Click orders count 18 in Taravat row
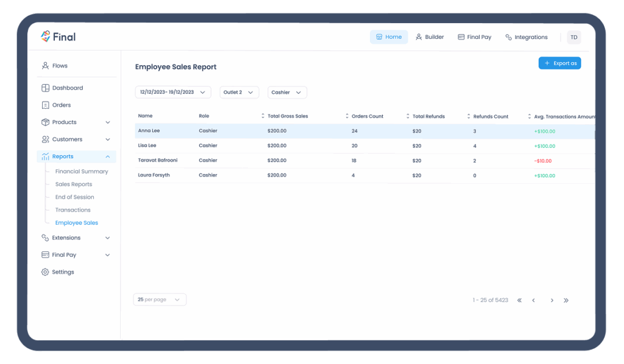 (x=354, y=161)
